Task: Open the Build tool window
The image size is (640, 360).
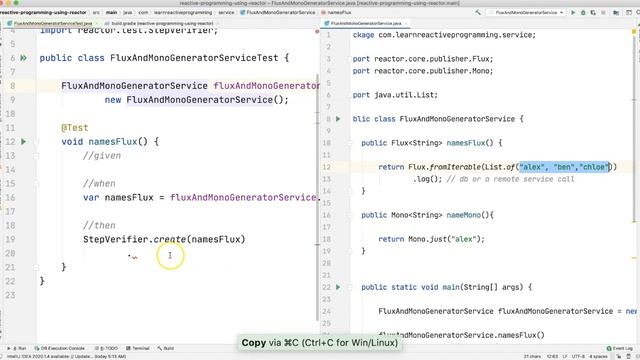Action: click(166, 348)
